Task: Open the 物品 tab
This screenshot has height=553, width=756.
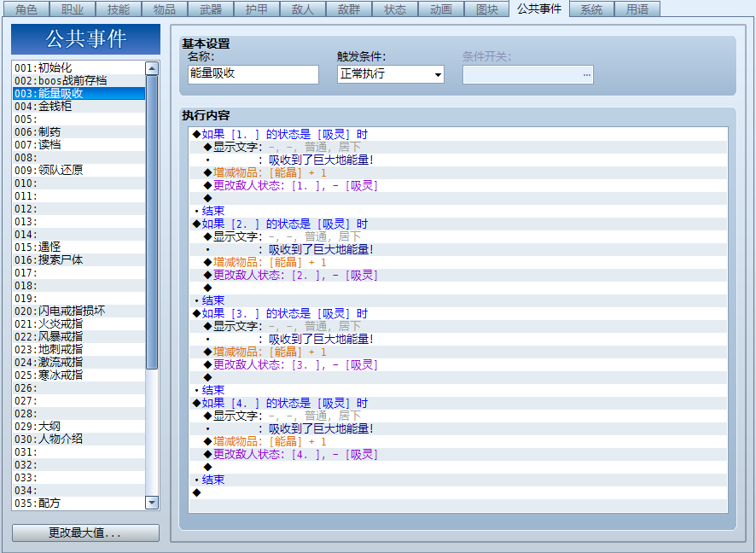Action: [x=165, y=9]
